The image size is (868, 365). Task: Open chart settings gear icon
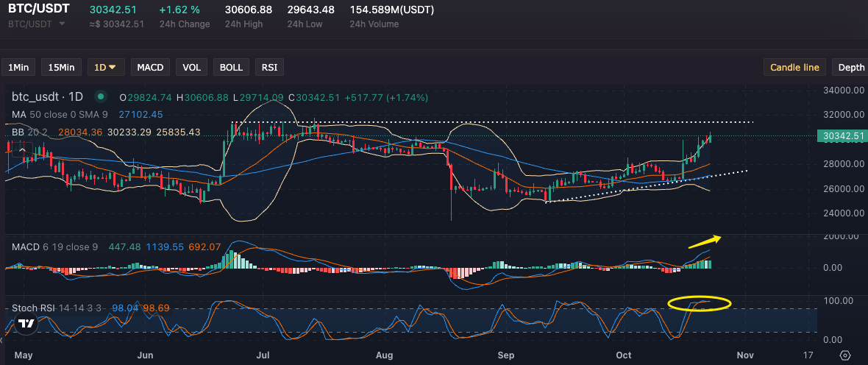point(844,355)
